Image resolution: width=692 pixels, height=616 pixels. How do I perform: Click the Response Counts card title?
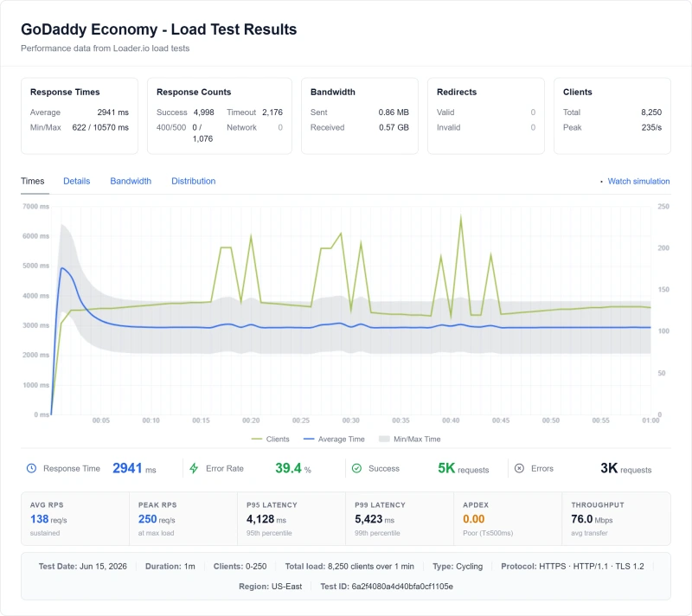tap(194, 92)
